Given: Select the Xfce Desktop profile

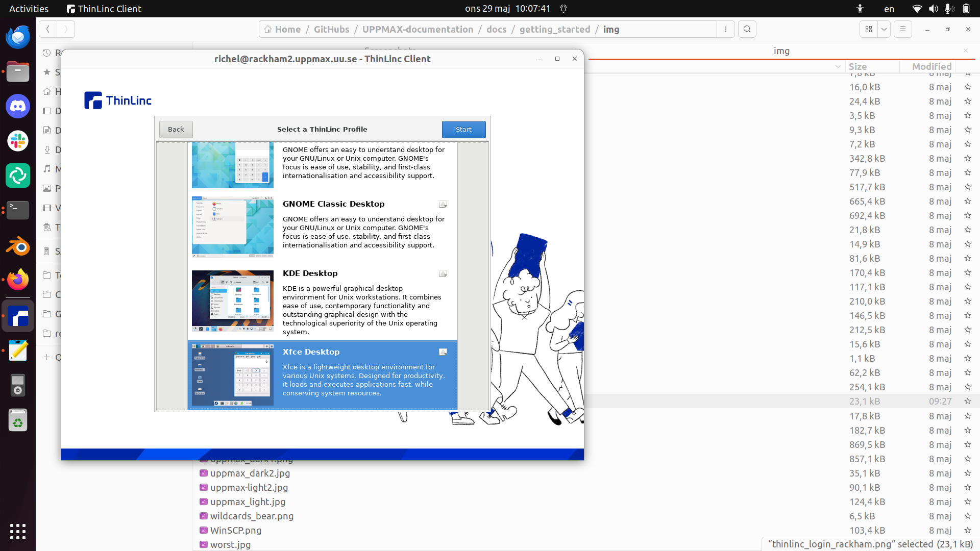Looking at the screenshot, I should coord(322,375).
